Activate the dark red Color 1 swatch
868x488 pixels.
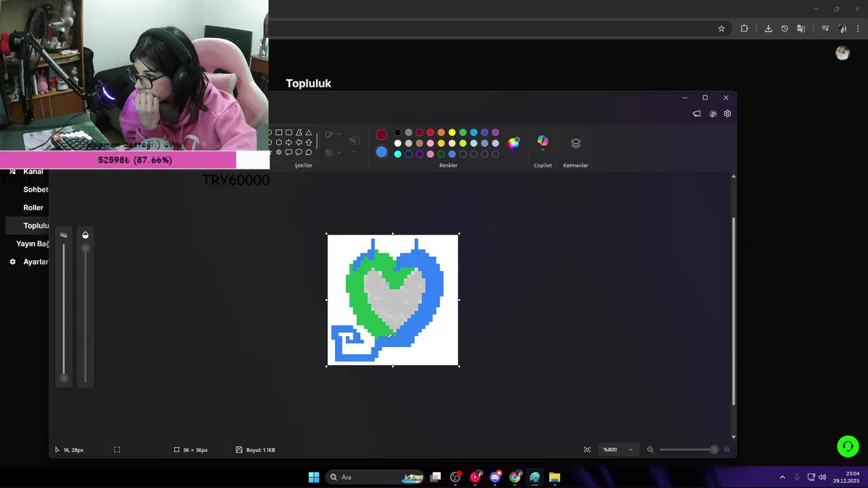(x=382, y=135)
